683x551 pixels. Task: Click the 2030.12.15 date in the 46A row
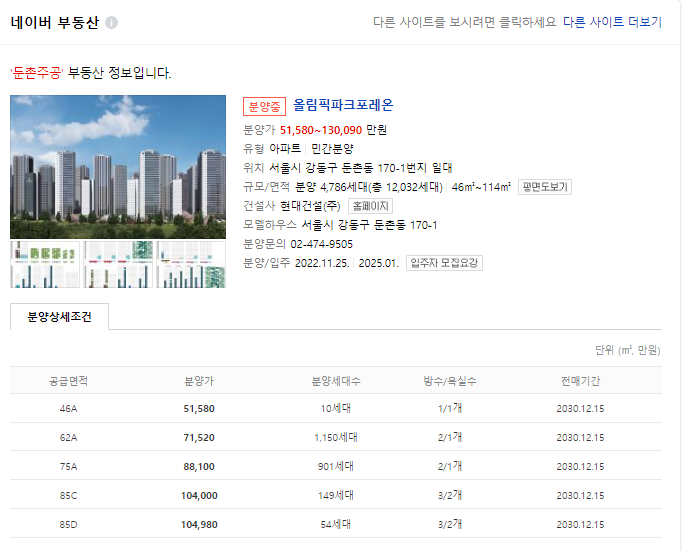pyautogui.click(x=580, y=409)
